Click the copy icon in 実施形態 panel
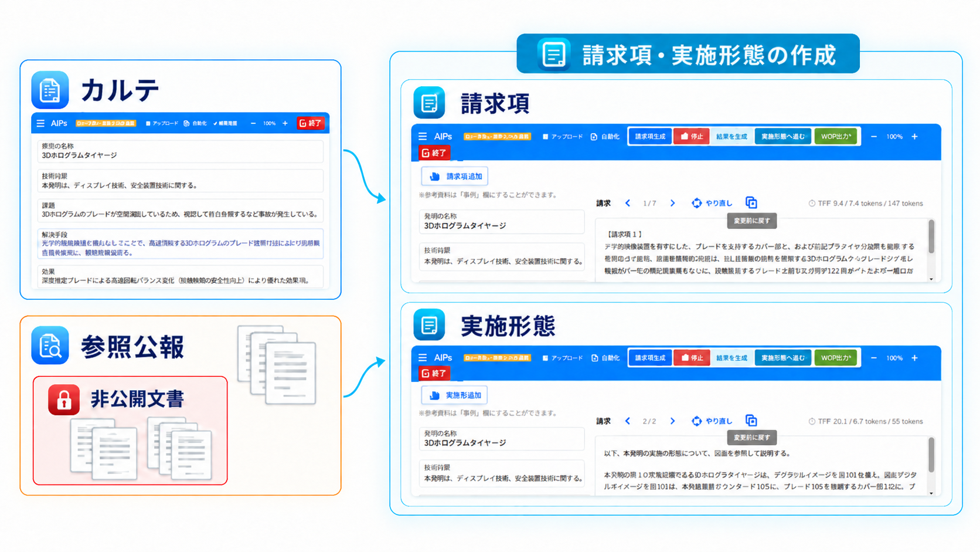 751,420
